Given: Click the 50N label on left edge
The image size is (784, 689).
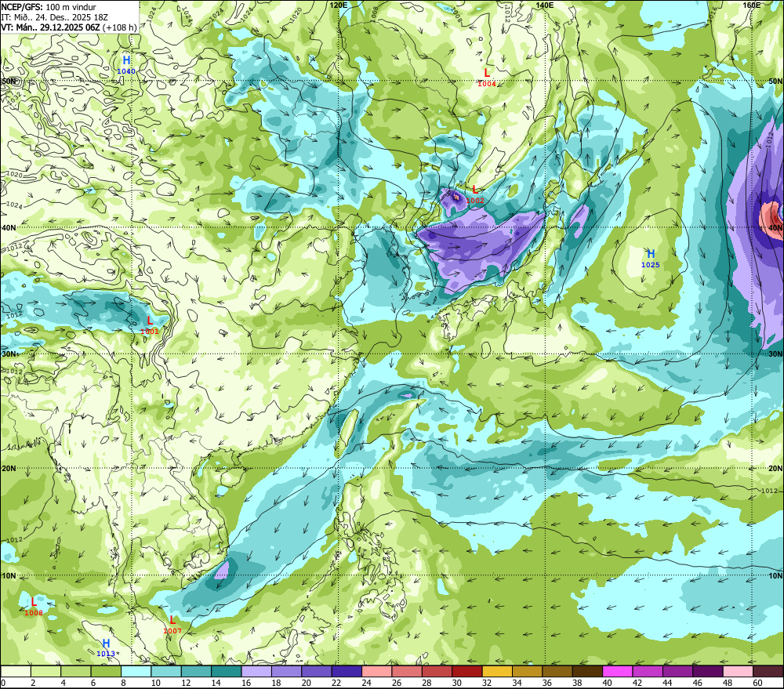Looking at the screenshot, I should 9,82.
